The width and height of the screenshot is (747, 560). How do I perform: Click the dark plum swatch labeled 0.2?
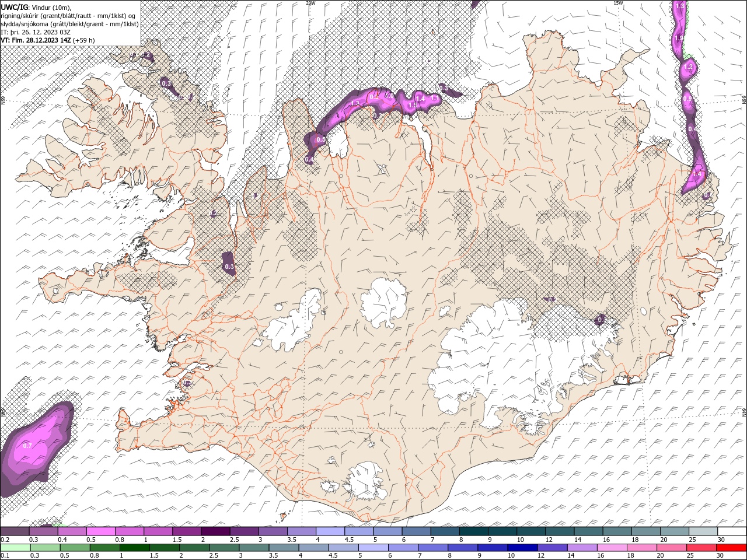[15, 531]
